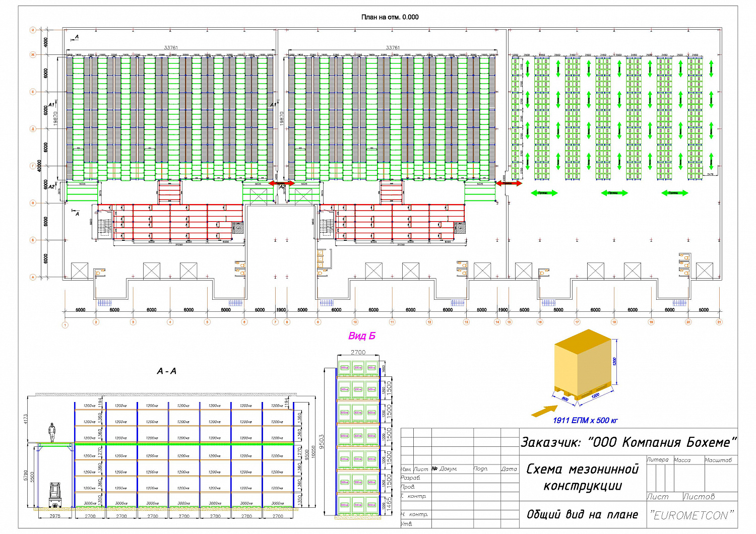
Task: Click the Заказчик ООО Компания Бохеме field
Action: tap(628, 442)
